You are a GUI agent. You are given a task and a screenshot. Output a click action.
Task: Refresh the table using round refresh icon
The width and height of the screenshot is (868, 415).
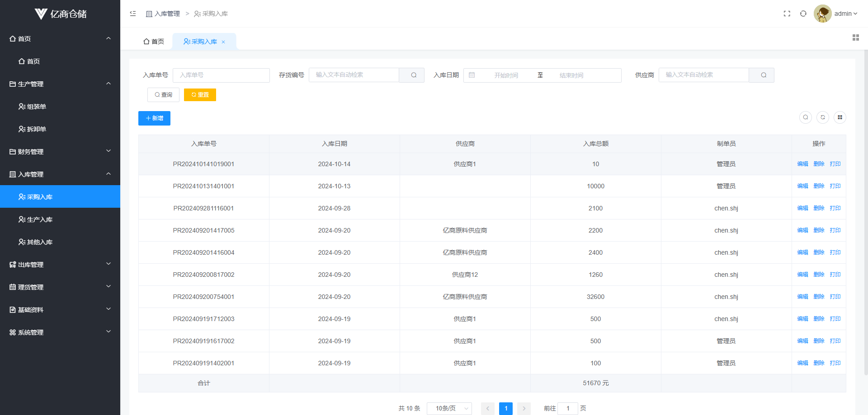coord(822,117)
